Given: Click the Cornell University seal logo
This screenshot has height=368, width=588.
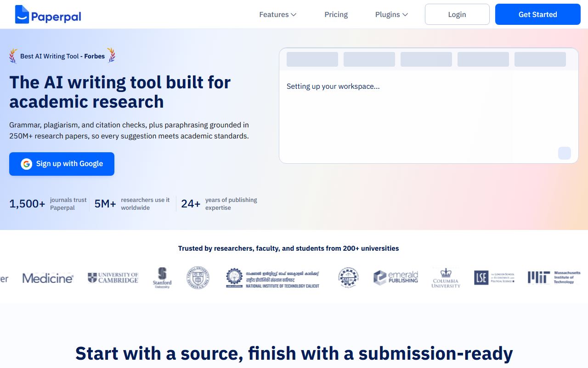Looking at the screenshot, I should (x=198, y=278).
